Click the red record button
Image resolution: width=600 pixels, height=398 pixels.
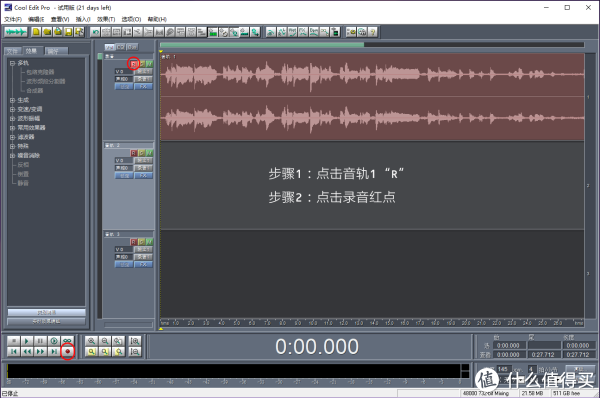(x=68, y=351)
